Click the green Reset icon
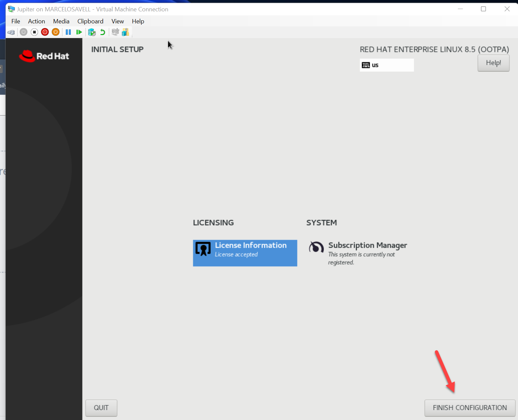Screen dimensions: 518x420 tap(79, 32)
